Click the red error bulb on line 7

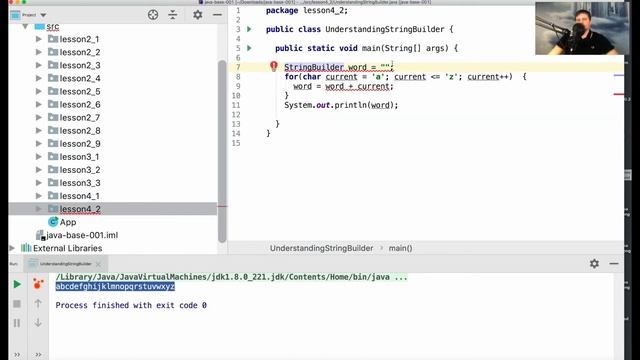274,66
